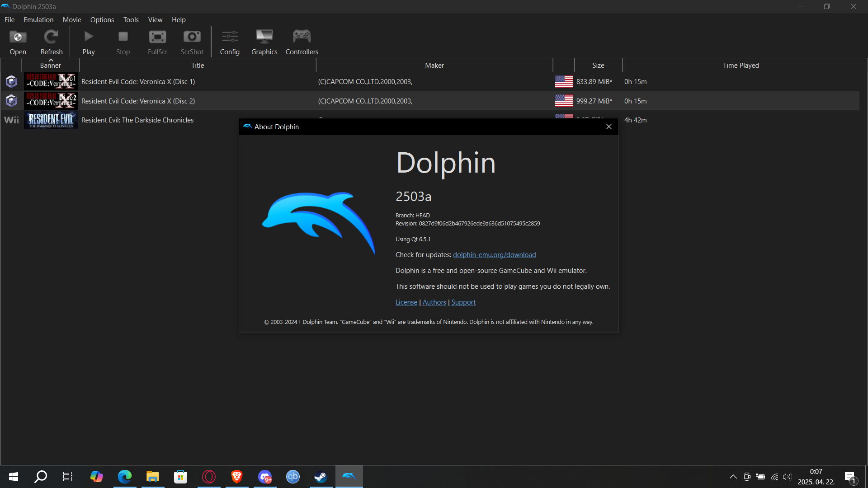The height and width of the screenshot is (488, 868).
Task: Take screenshot with ScrShot icon
Action: (x=192, y=42)
